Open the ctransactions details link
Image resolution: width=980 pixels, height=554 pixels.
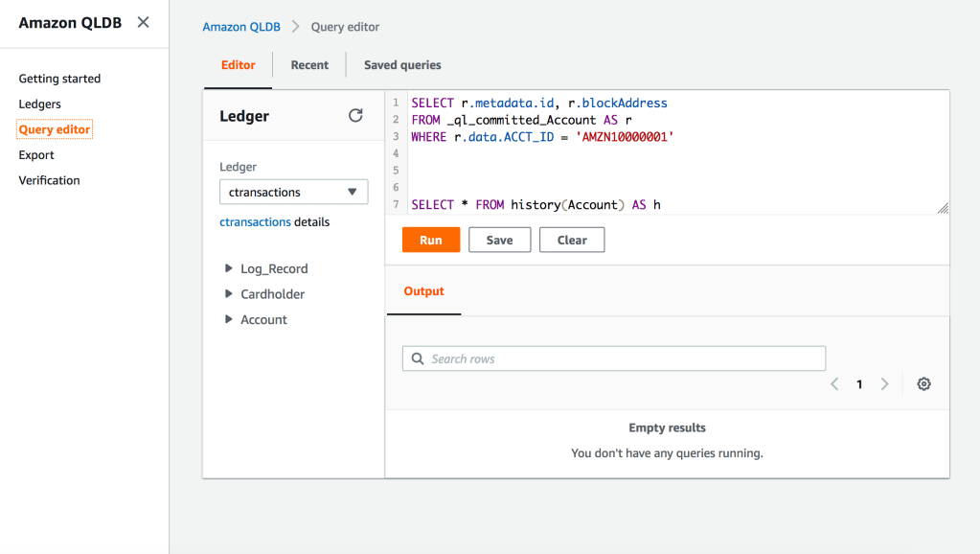pyautogui.click(x=255, y=222)
